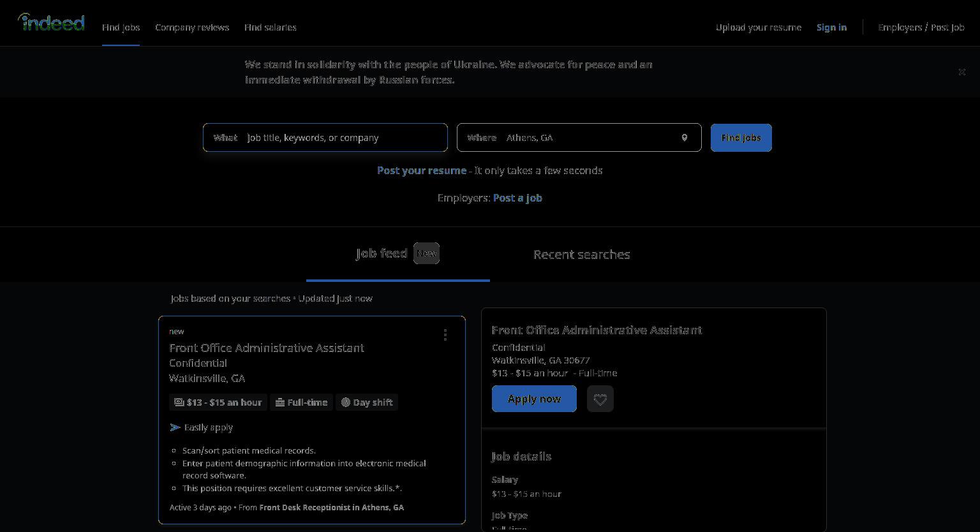
Task: Click the Job Type label
Action: pos(510,515)
